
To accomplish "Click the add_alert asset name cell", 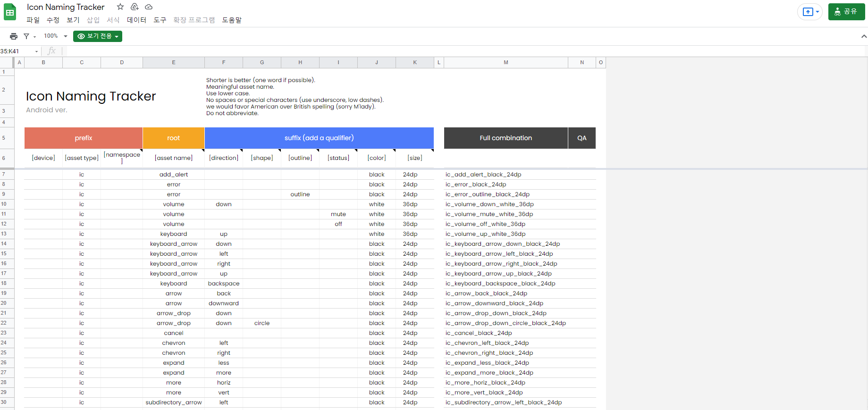I will tap(174, 175).
